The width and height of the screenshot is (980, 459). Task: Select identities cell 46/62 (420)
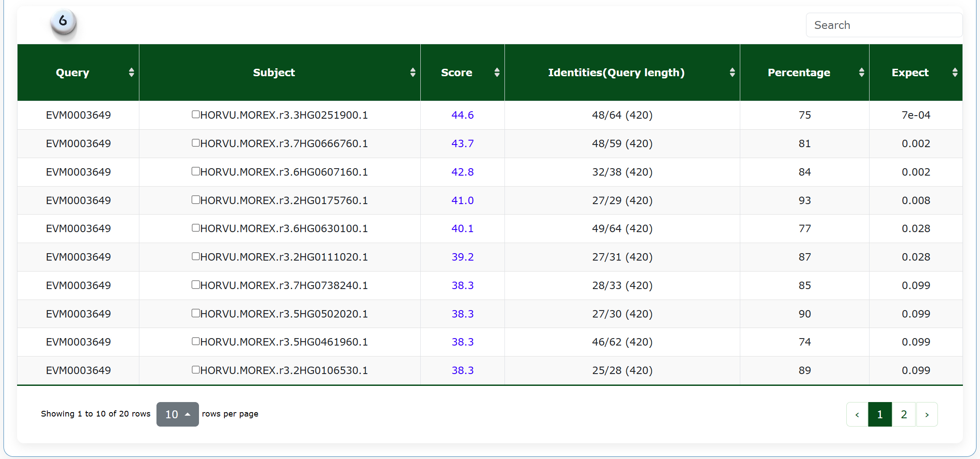pyautogui.click(x=622, y=342)
